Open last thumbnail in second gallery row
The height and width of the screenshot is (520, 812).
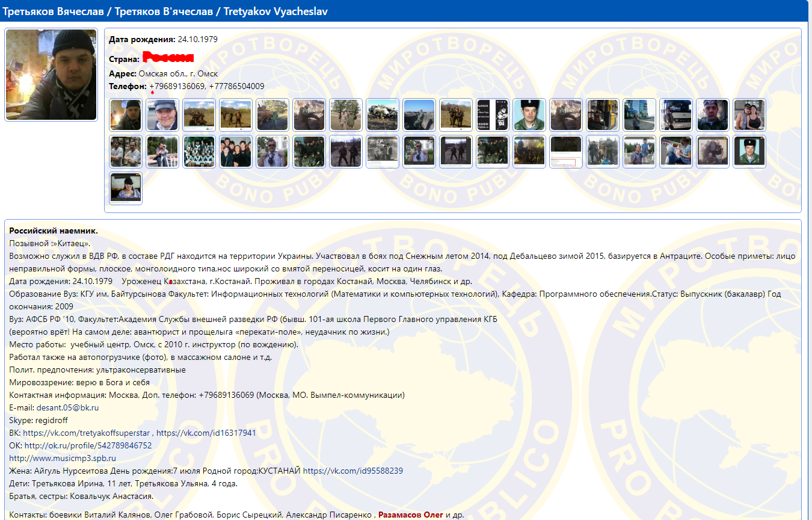point(749,152)
